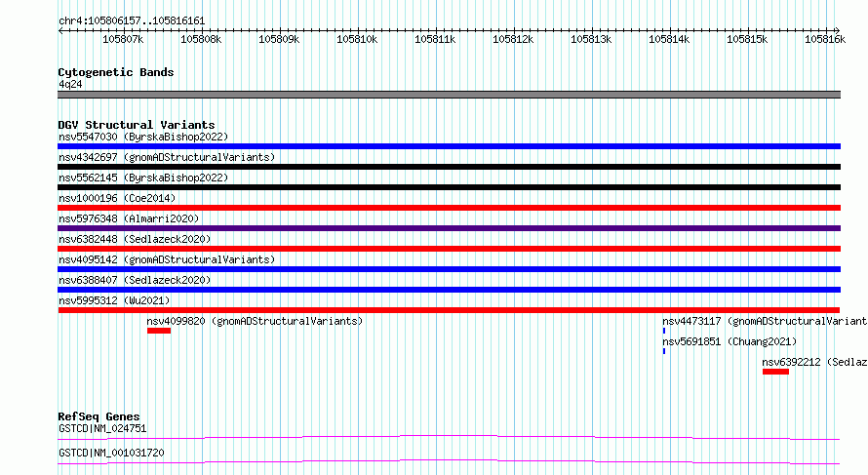The image size is (868, 475).
Task: Open variant label nsv6392212 near 105815k
Action: tap(815, 362)
